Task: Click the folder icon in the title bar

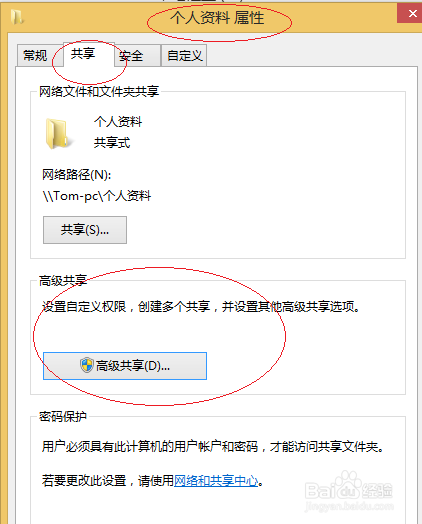Action: [17, 17]
